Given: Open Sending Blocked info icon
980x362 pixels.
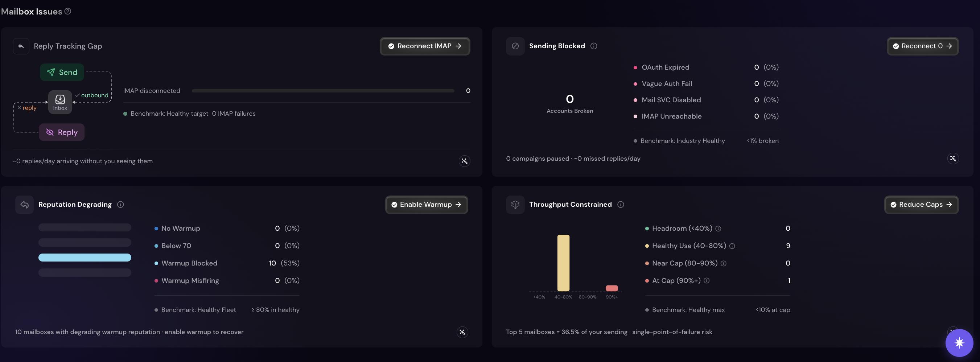Looking at the screenshot, I should tap(593, 46).
